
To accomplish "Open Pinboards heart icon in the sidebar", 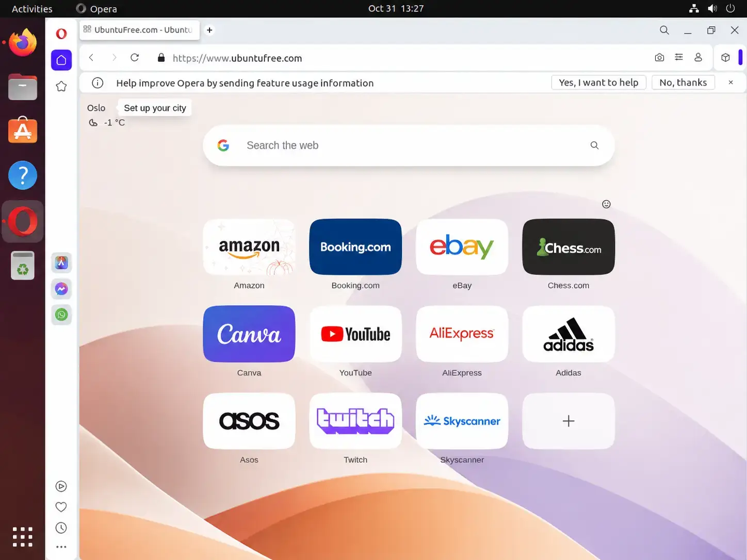I will [x=61, y=507].
